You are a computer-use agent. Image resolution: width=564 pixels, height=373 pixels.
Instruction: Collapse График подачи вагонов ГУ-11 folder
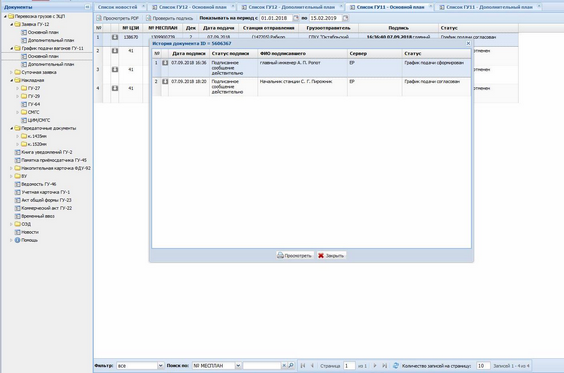pyautogui.click(x=12, y=48)
